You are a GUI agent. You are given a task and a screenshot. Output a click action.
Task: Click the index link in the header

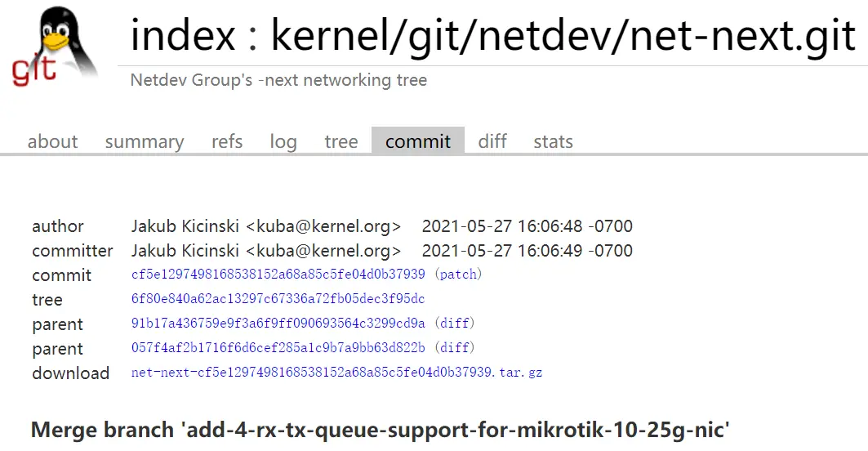183,35
